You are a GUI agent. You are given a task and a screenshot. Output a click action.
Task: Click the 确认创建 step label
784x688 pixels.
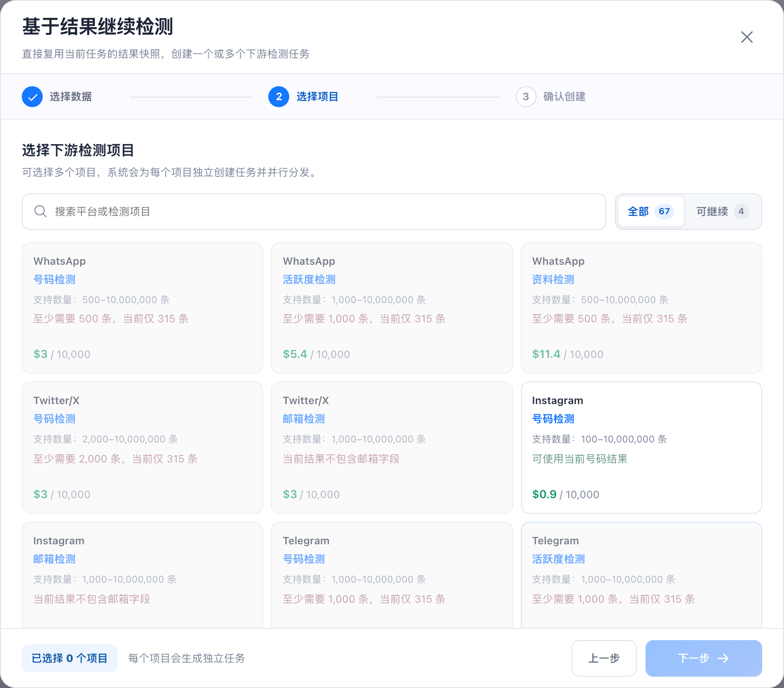click(564, 97)
